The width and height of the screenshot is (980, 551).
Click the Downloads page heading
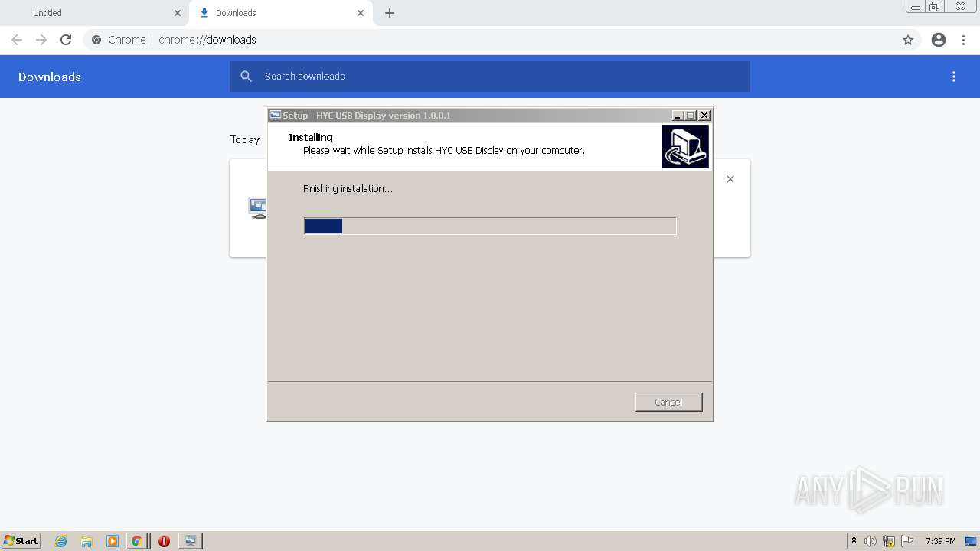pos(50,77)
